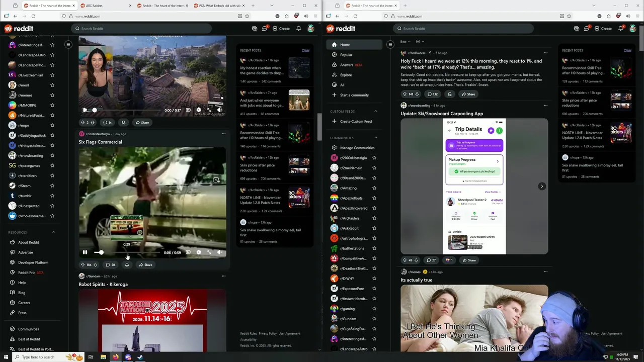Switch to the PSA: What Embark did browser tab

tap(218, 6)
